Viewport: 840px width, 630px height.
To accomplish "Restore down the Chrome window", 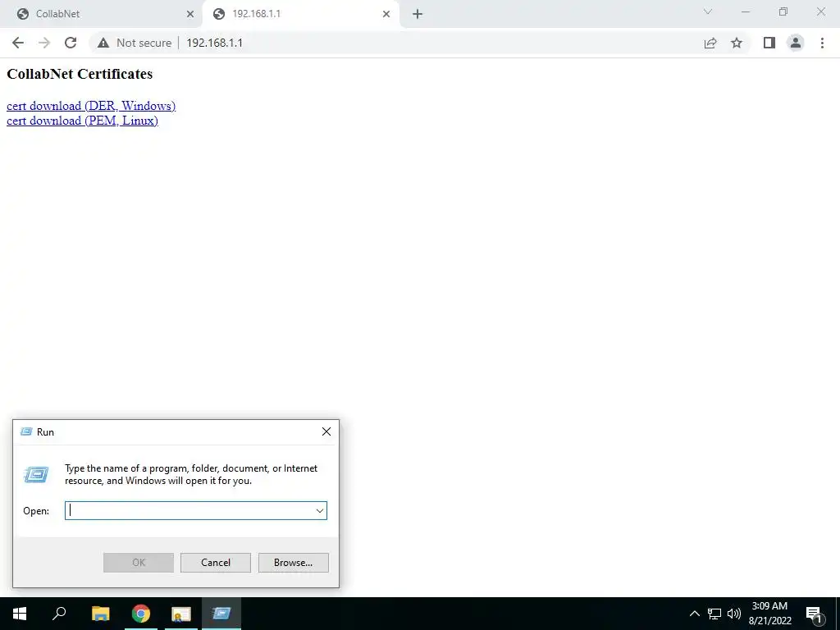I will click(783, 11).
